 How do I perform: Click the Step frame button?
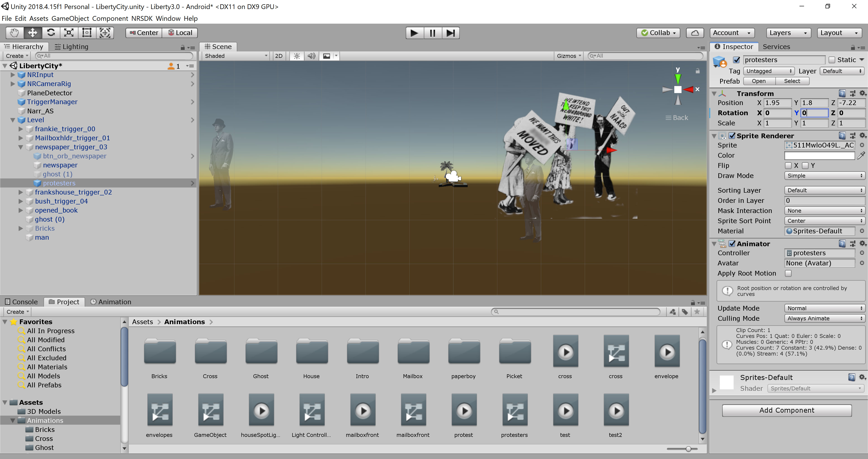[x=451, y=33]
